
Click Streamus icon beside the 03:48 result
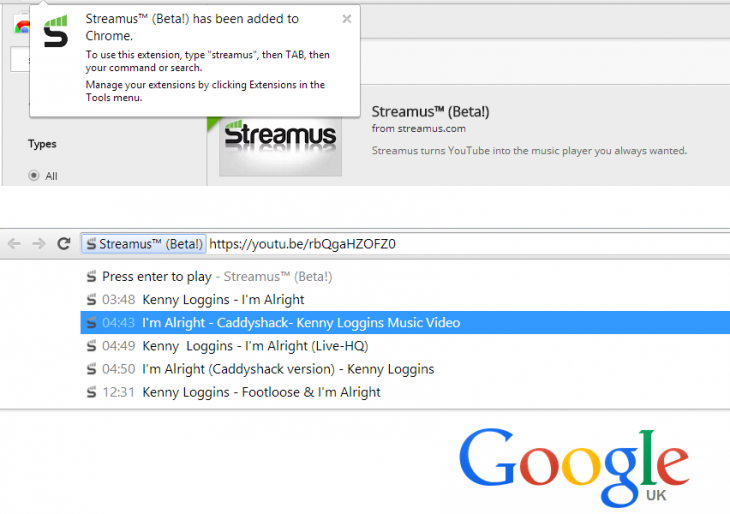click(91, 299)
